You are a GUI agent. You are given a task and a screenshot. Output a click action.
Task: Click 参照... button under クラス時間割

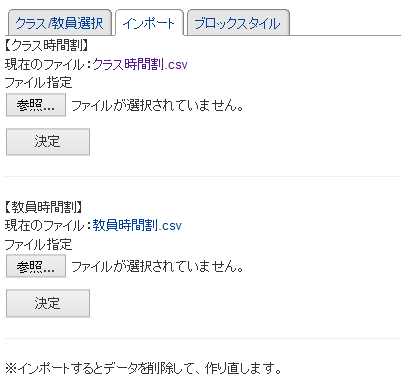[x=36, y=105]
